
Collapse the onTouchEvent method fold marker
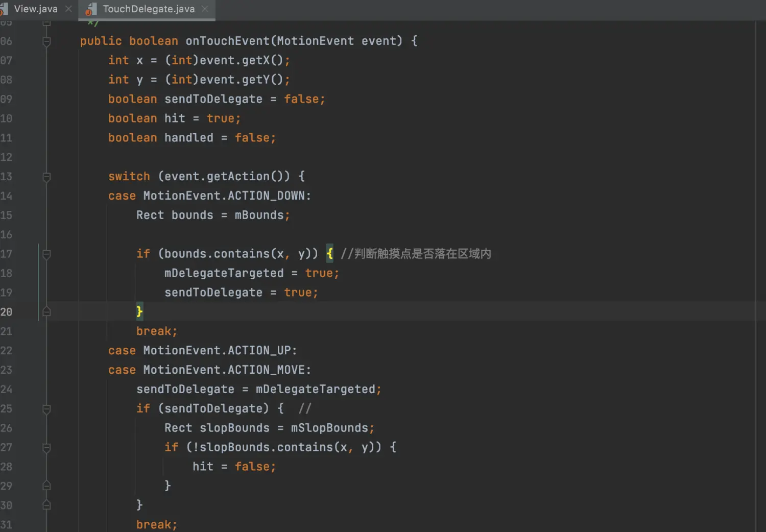46,41
